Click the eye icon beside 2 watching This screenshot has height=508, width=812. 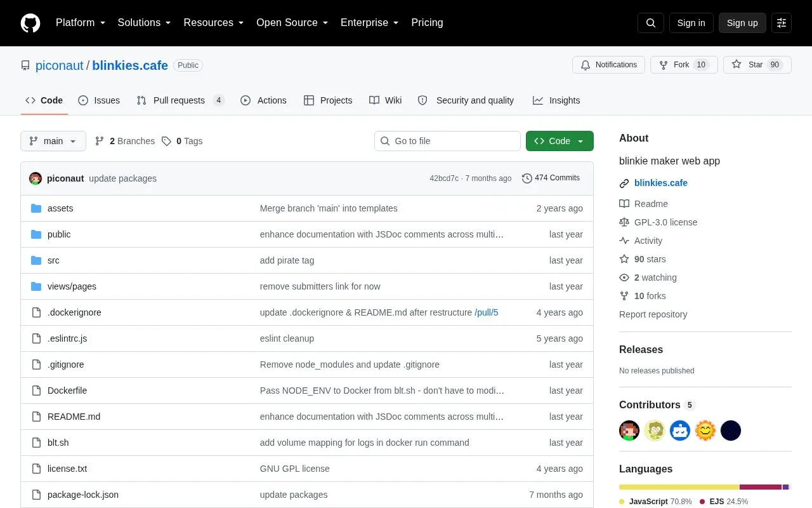click(624, 277)
